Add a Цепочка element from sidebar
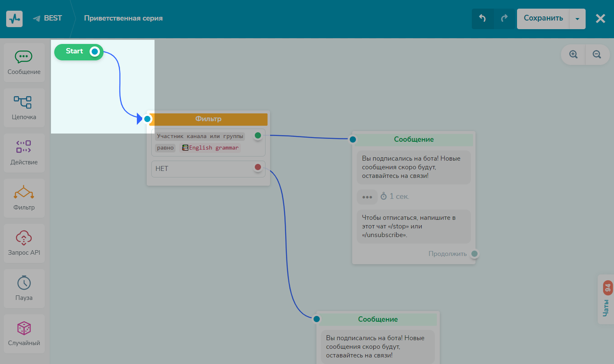 24,108
